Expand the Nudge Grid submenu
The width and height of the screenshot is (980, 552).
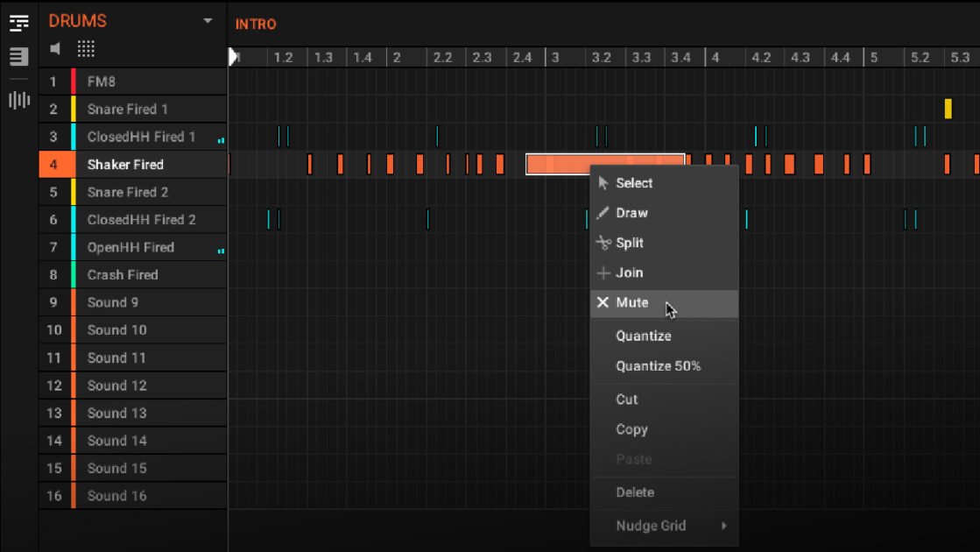665,526
